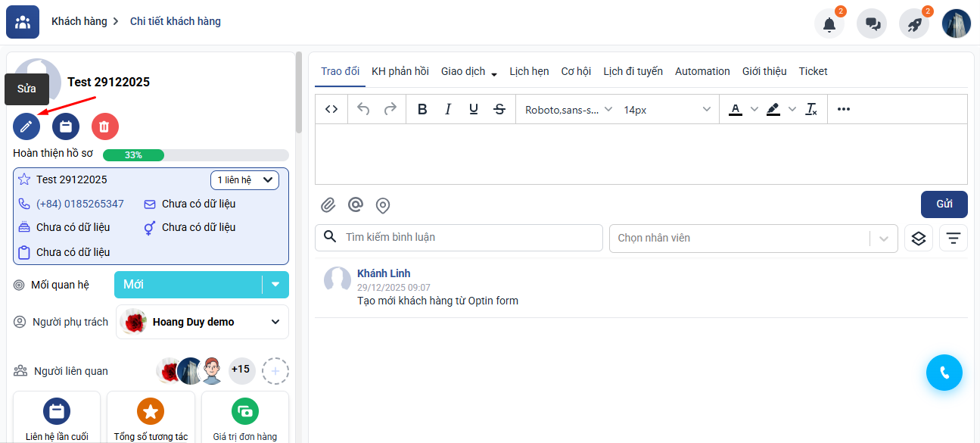Image resolution: width=980 pixels, height=443 pixels.
Task: Click the pencil edit customer icon
Action: point(26,126)
